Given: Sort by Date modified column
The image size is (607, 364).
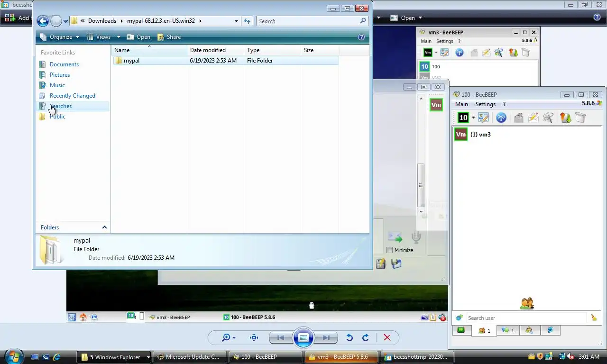Looking at the screenshot, I should 216,50.
